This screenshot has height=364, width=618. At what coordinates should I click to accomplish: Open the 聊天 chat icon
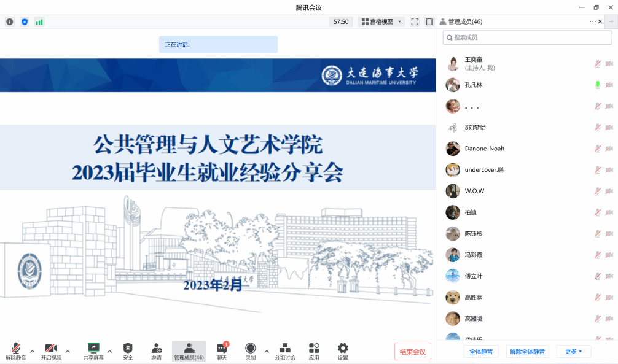pos(222,349)
